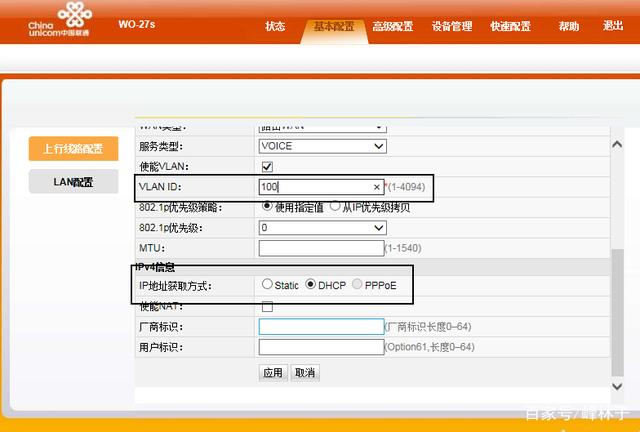This screenshot has width=640, height=432.
Task: Go to the 快速配置 tab
Action: 510,27
